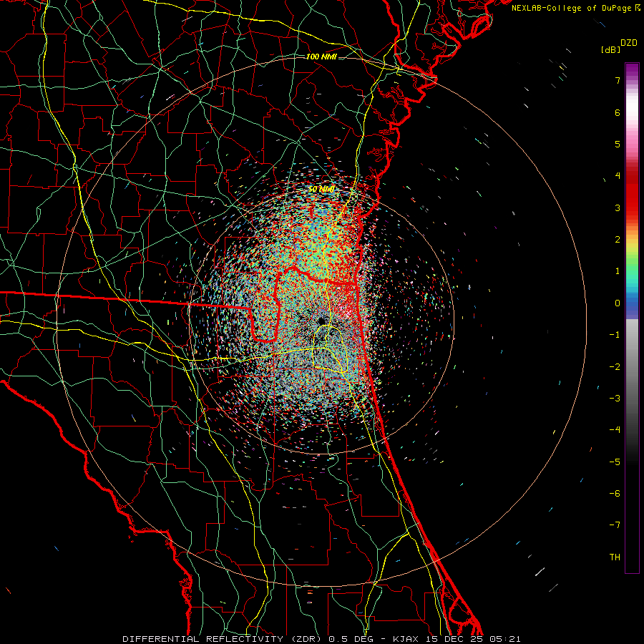
Task: Select the 2 value on the scale
Action: [618, 240]
